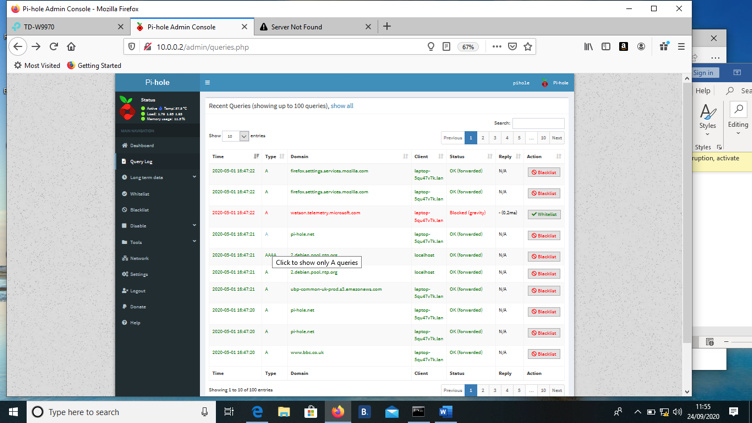
Task: Open the show entries count dropdown
Action: coord(236,136)
